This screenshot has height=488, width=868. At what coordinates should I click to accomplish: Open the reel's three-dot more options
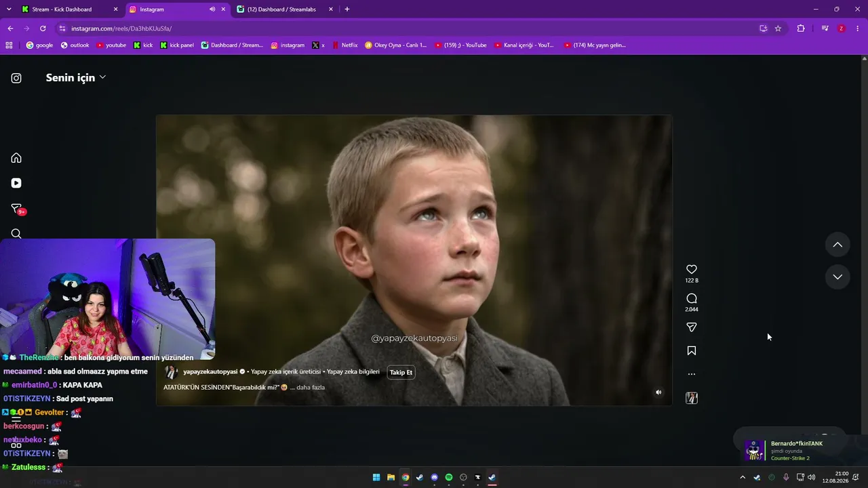[692, 374]
